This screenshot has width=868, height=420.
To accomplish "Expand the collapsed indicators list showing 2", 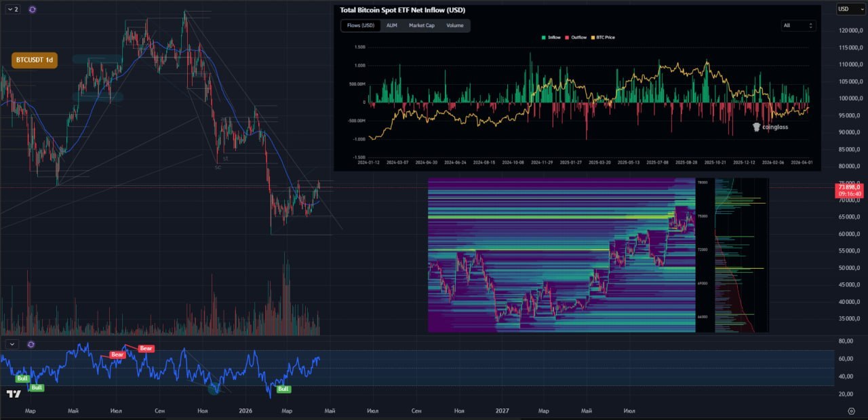I will tap(12, 9).
